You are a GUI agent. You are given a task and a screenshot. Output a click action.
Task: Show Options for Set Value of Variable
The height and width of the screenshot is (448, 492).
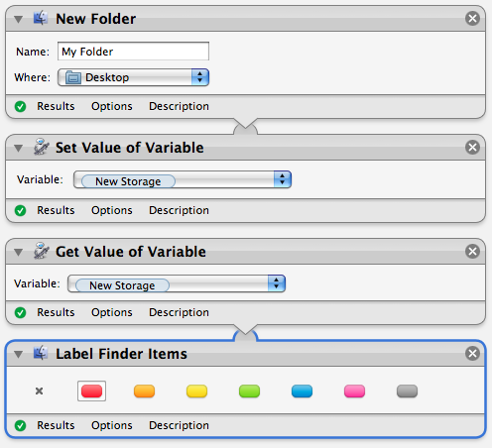click(x=112, y=210)
